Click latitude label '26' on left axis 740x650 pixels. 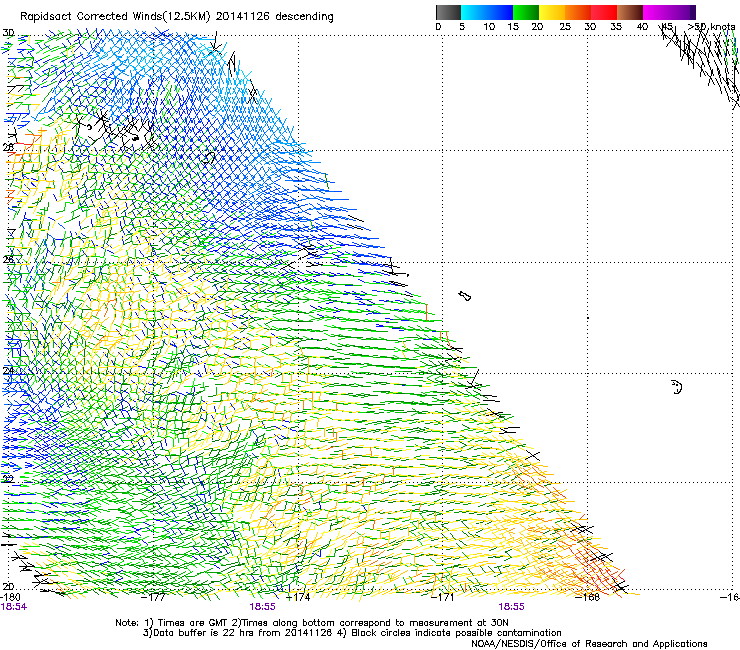8,260
